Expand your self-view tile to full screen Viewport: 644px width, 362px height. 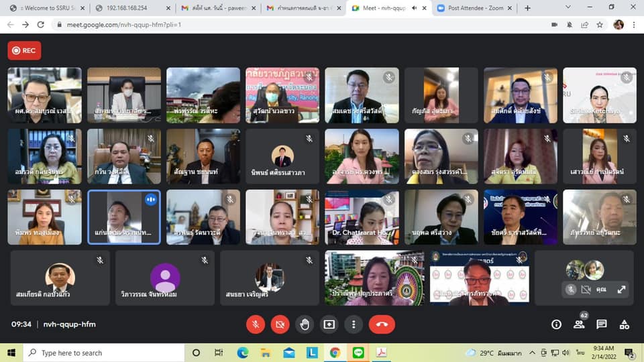coord(621,290)
